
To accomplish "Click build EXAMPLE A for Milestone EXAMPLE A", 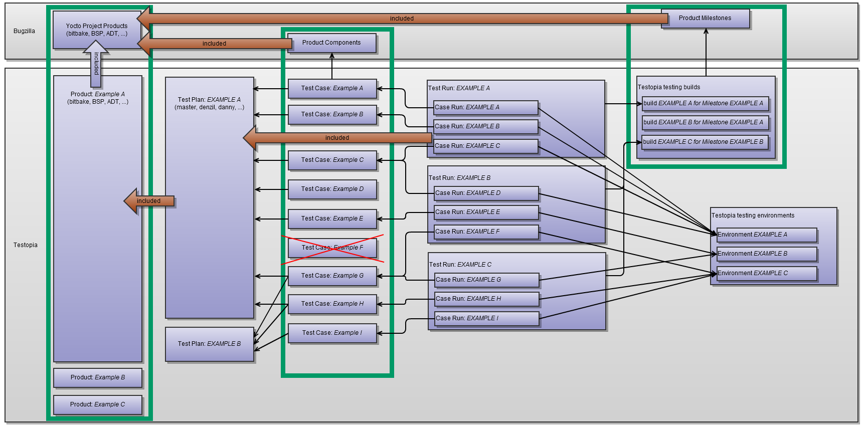I will tap(705, 104).
